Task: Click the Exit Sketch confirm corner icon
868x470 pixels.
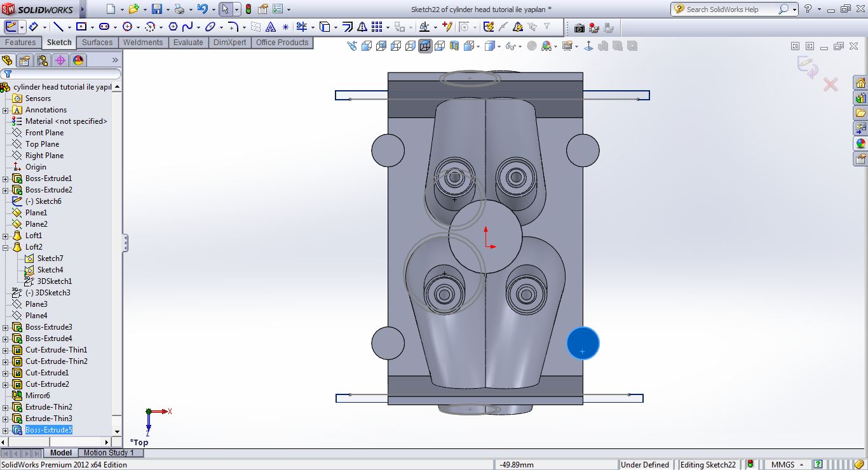Action: click(808, 67)
